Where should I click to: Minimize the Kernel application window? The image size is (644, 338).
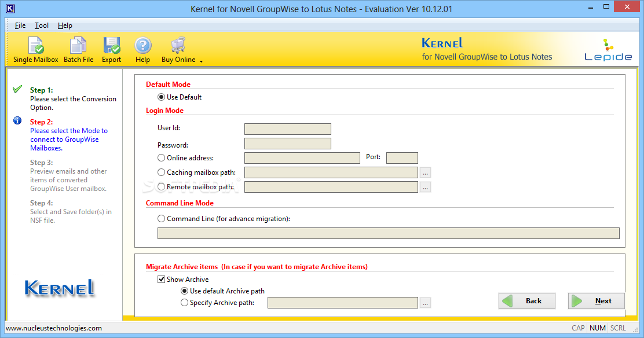click(x=591, y=8)
